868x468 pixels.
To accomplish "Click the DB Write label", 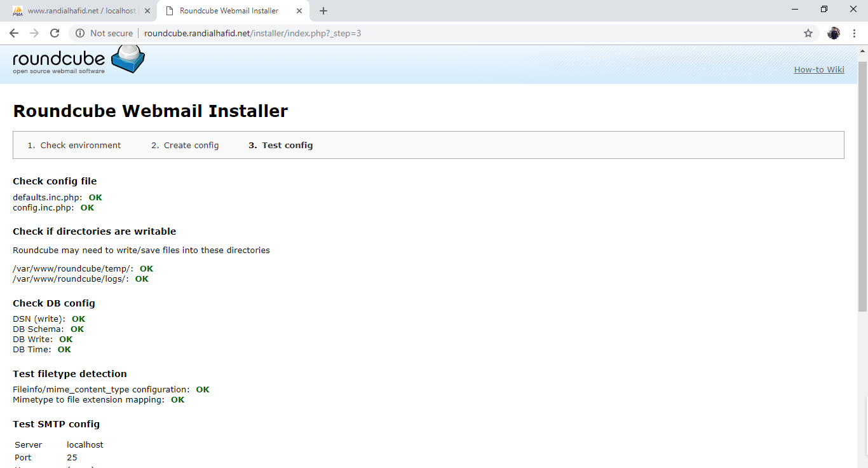I will tap(33, 340).
